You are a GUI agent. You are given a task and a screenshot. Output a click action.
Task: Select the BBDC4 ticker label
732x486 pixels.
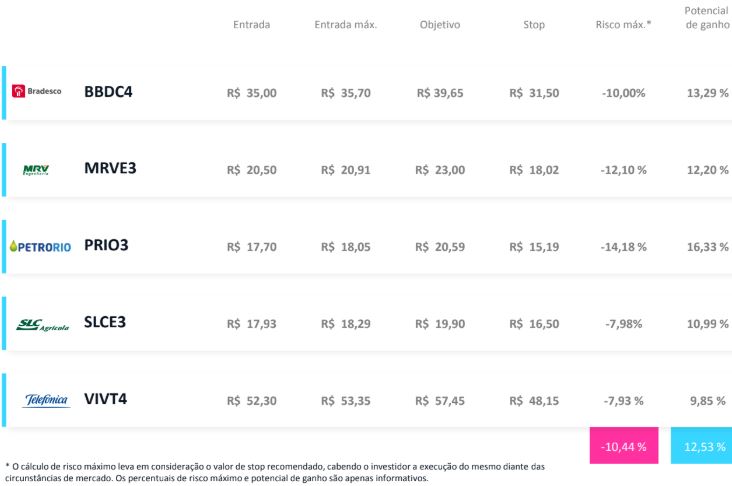click(x=108, y=92)
